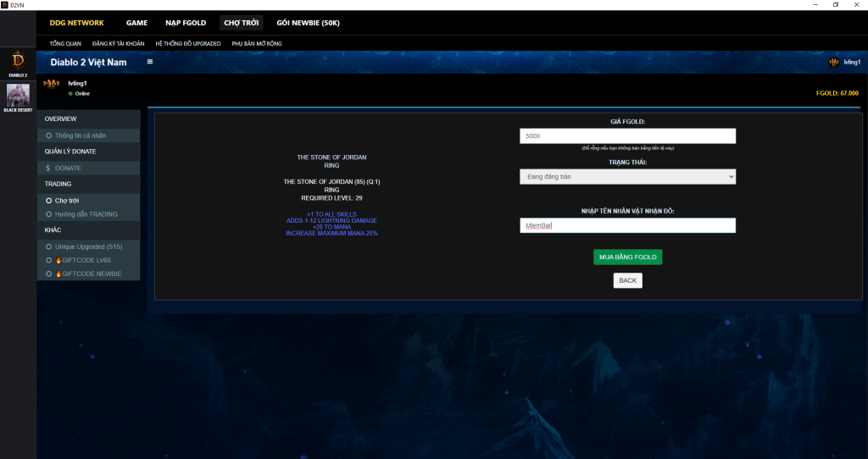The width and height of the screenshot is (868, 459).
Task: Minimize the D2VN window
Action: coord(815,4)
